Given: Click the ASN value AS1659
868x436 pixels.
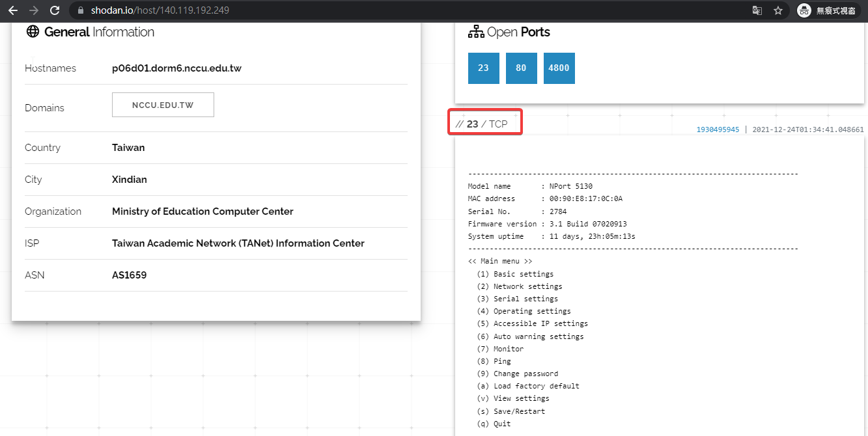Looking at the screenshot, I should point(129,275).
